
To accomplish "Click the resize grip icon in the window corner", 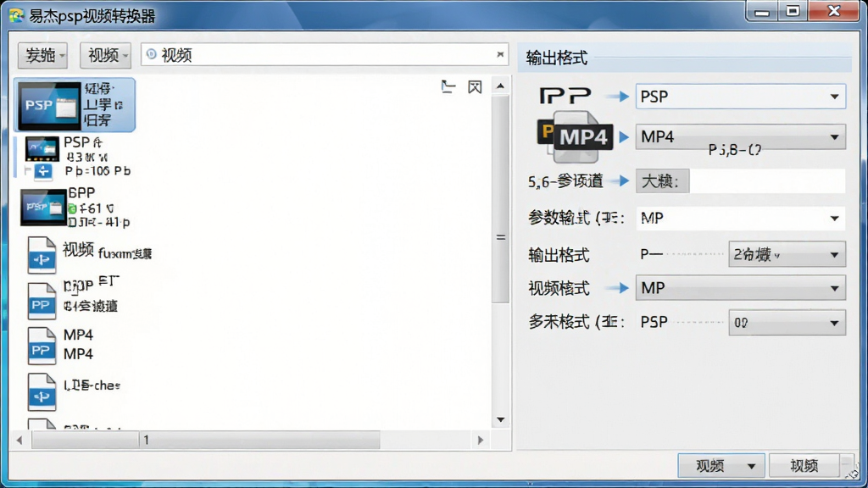I will (x=854, y=471).
